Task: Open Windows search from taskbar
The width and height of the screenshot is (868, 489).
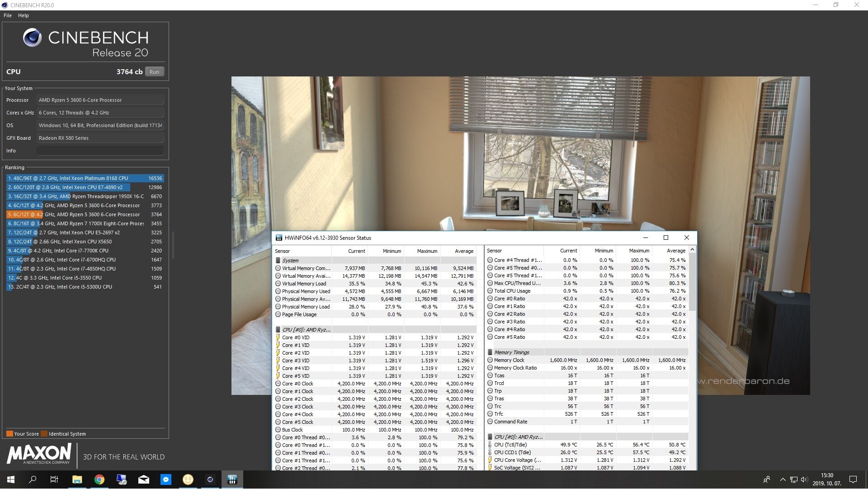Action: [33, 480]
